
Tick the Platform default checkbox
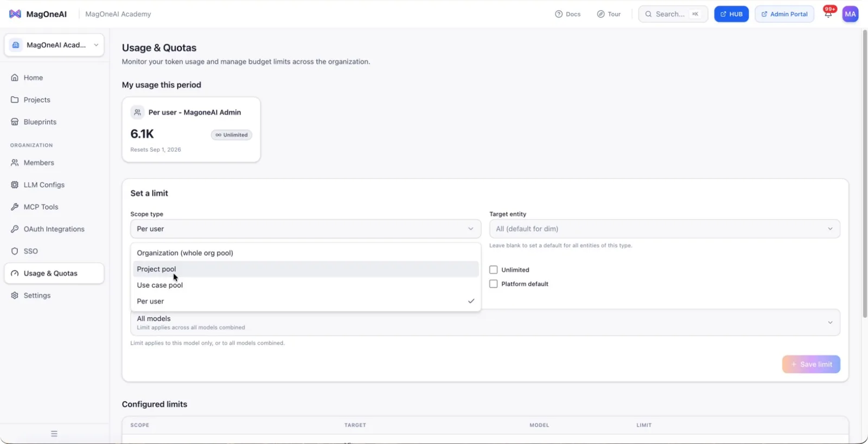click(493, 284)
